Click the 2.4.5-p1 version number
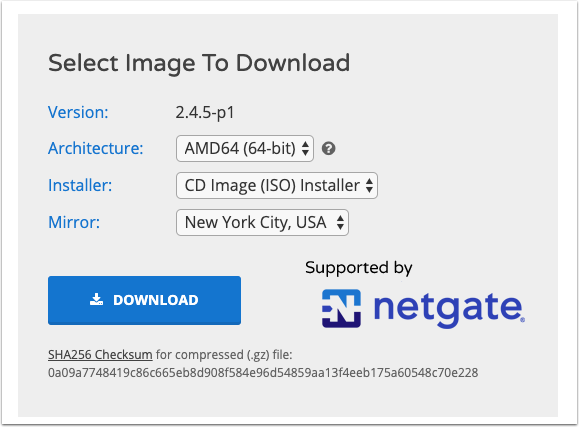Image resolution: width=579 pixels, height=427 pixels. [205, 112]
